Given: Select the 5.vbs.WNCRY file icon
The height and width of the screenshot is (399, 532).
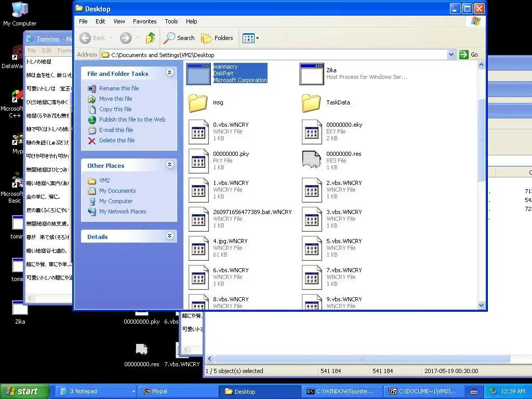Looking at the screenshot, I should (x=312, y=248).
